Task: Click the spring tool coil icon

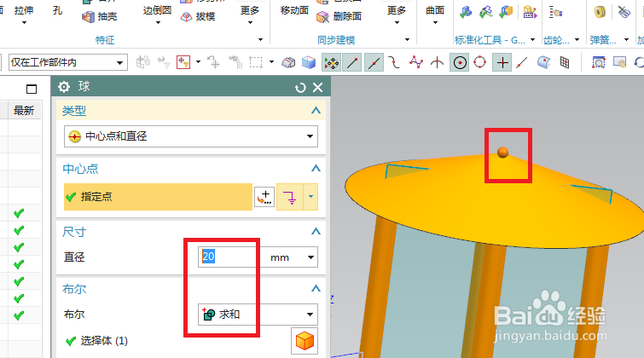Action: pyautogui.click(x=600, y=12)
